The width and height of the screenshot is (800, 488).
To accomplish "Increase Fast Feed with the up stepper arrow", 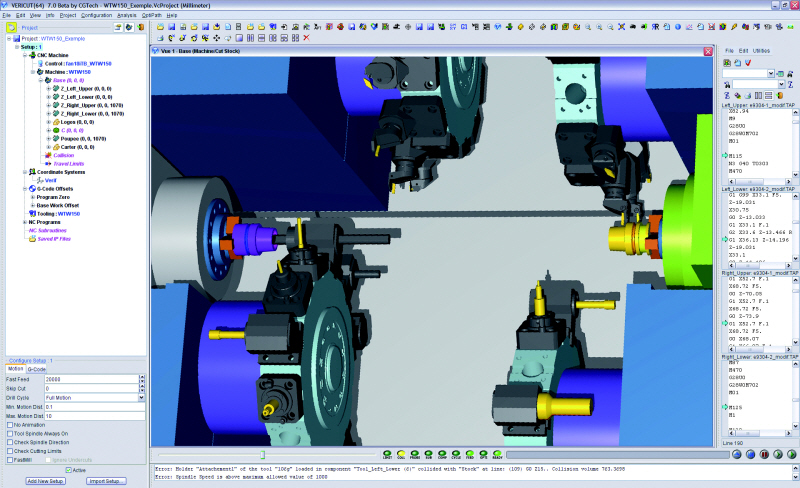I will tap(142, 377).
